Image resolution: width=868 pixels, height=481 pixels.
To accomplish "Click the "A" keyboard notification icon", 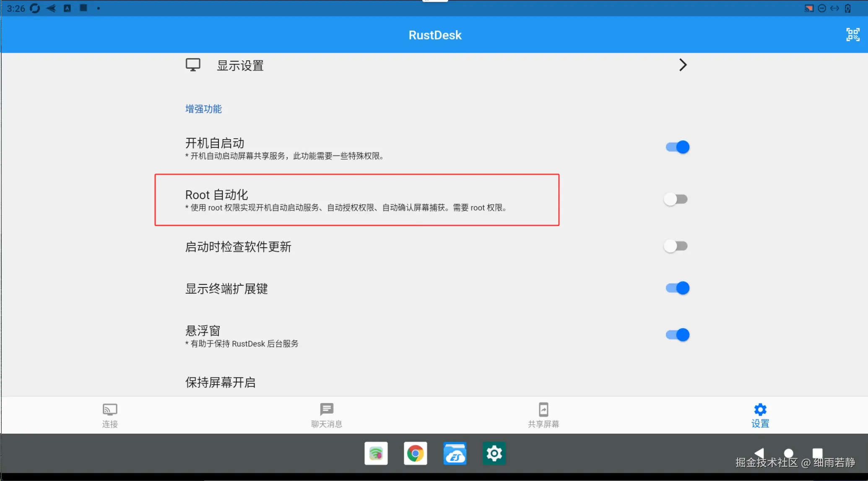I will (x=67, y=8).
